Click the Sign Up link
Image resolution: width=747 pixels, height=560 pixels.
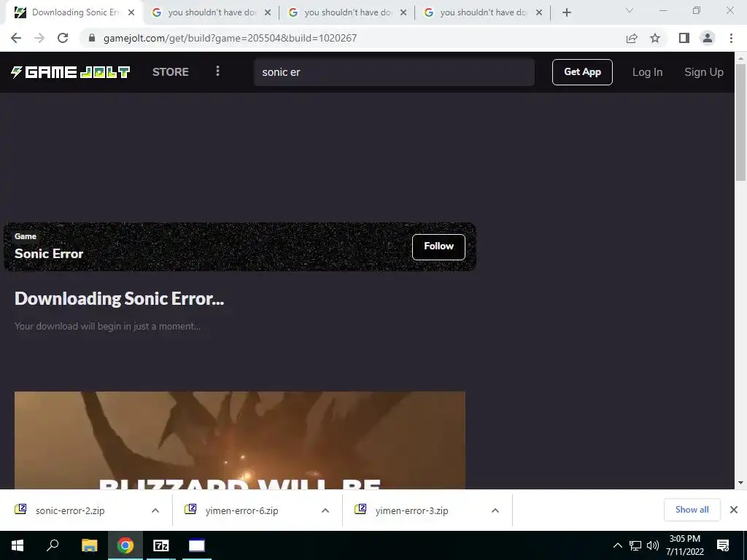coord(704,72)
